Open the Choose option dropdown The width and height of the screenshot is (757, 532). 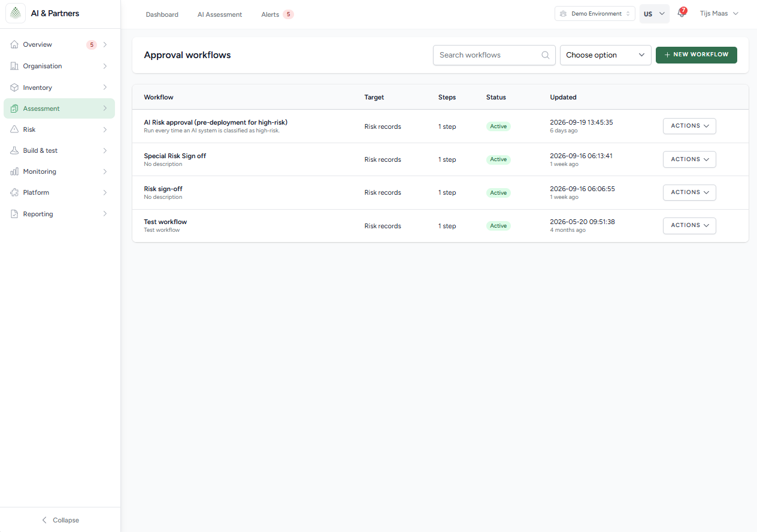tap(605, 55)
